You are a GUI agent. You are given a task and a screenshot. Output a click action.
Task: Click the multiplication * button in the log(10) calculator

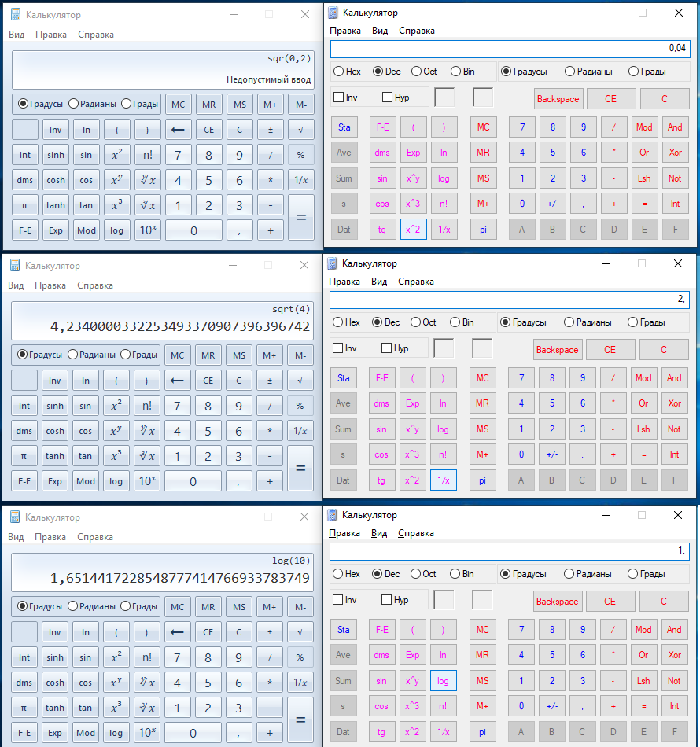[x=270, y=683]
